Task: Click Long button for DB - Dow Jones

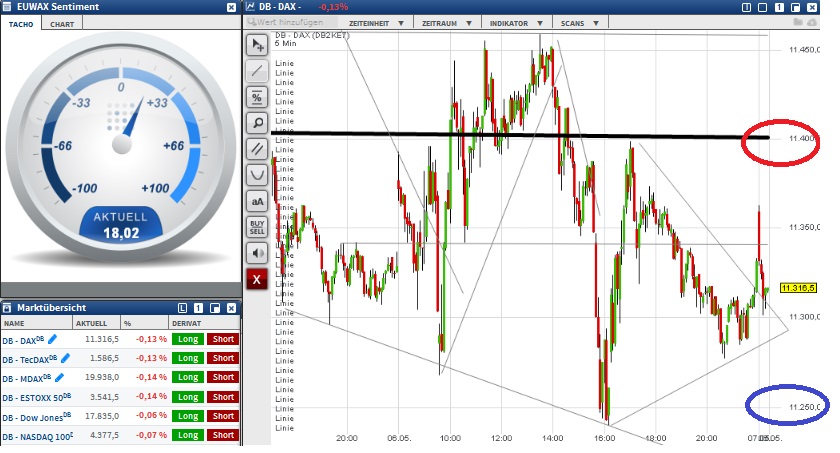Action: [188, 416]
